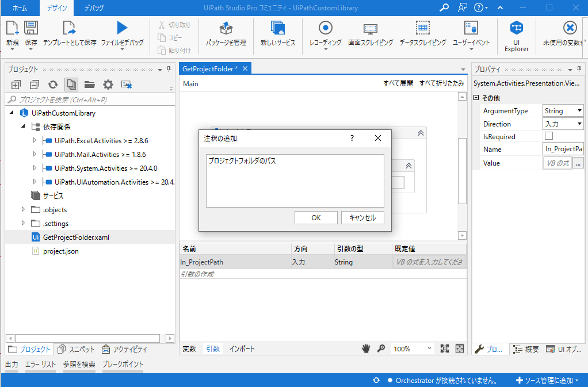Open Value expression editor ellipsis button
This screenshot has height=387, width=588.
[x=578, y=163]
